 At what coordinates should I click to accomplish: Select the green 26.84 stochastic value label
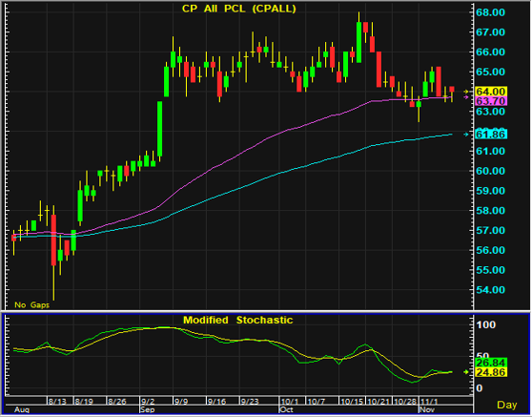tap(491, 363)
